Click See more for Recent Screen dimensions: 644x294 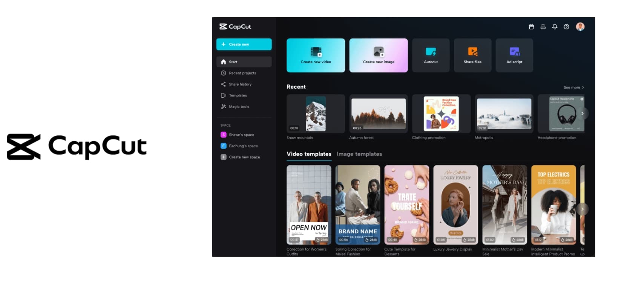click(574, 87)
